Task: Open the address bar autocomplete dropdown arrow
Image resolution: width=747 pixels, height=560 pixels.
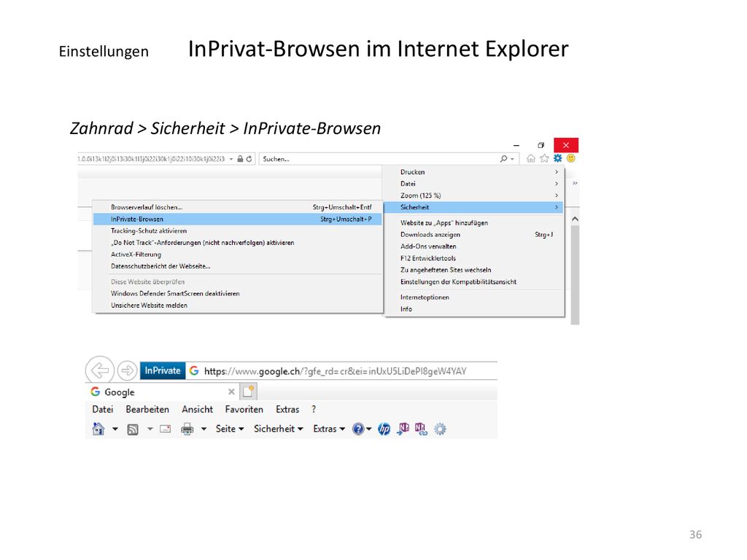Action: tap(231, 159)
